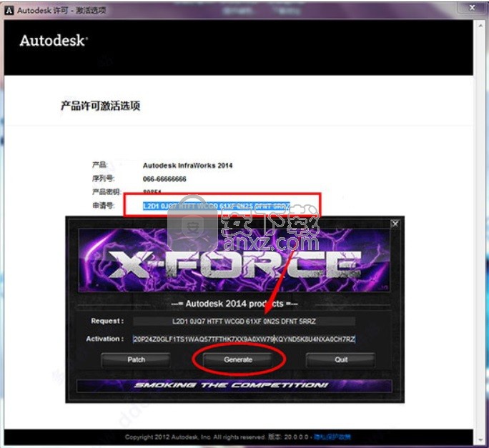Viewport: 489px width, 448px height.
Task: Click the Generate button in X-Force
Action: (x=238, y=360)
